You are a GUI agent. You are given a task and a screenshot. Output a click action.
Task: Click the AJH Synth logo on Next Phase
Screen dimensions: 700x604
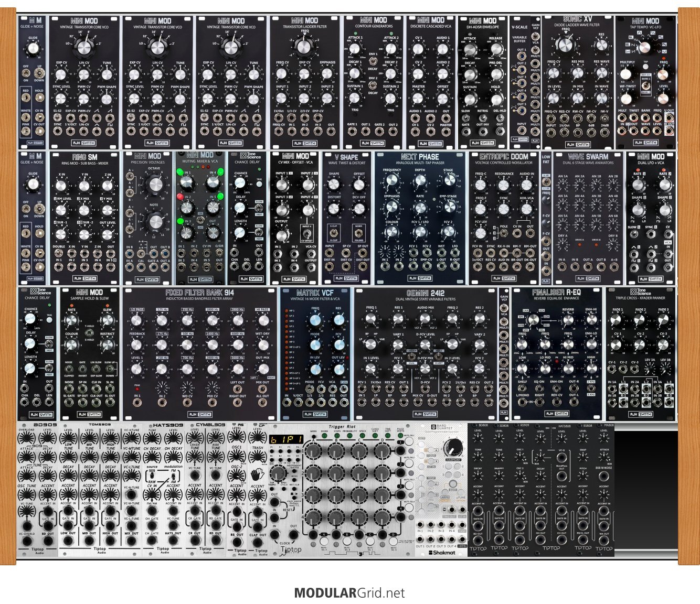[x=421, y=278]
